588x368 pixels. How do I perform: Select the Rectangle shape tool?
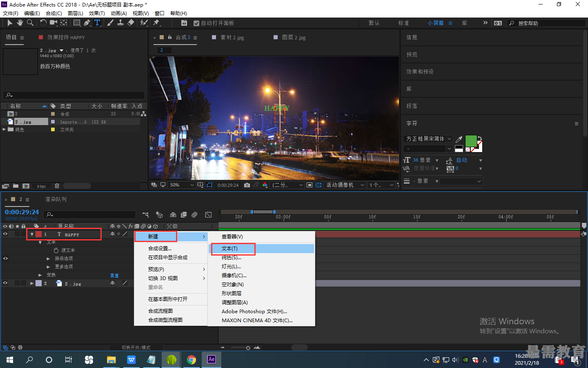pos(76,23)
